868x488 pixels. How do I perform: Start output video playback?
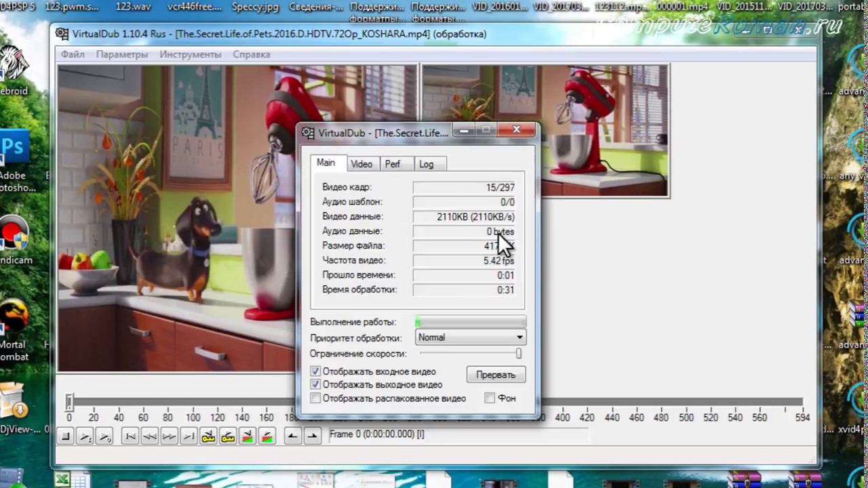[104, 436]
